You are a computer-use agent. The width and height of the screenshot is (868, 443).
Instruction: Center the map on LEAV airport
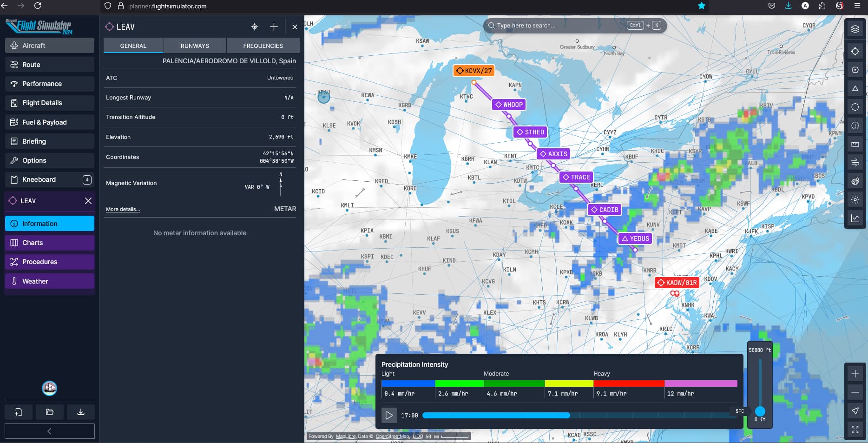tap(255, 27)
